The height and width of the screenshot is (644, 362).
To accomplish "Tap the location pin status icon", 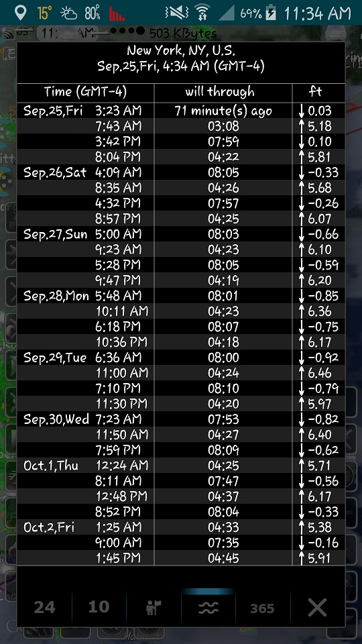I will [20, 13].
